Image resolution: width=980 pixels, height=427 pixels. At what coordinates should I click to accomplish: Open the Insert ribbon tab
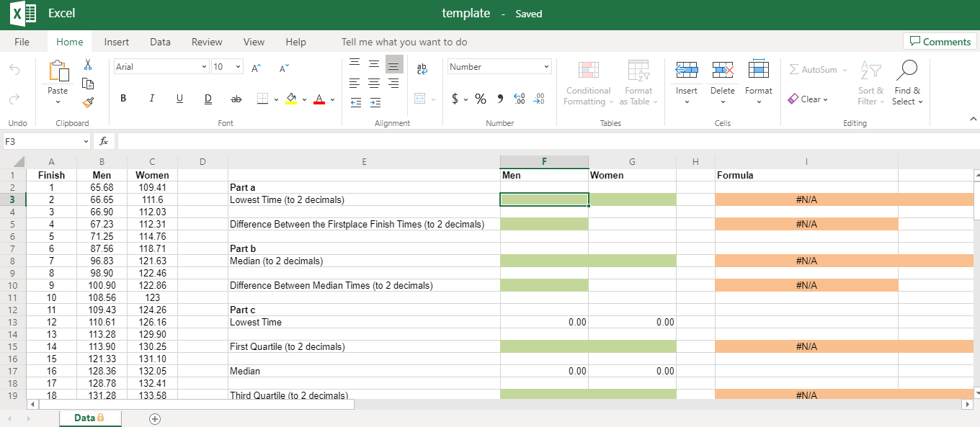(117, 42)
